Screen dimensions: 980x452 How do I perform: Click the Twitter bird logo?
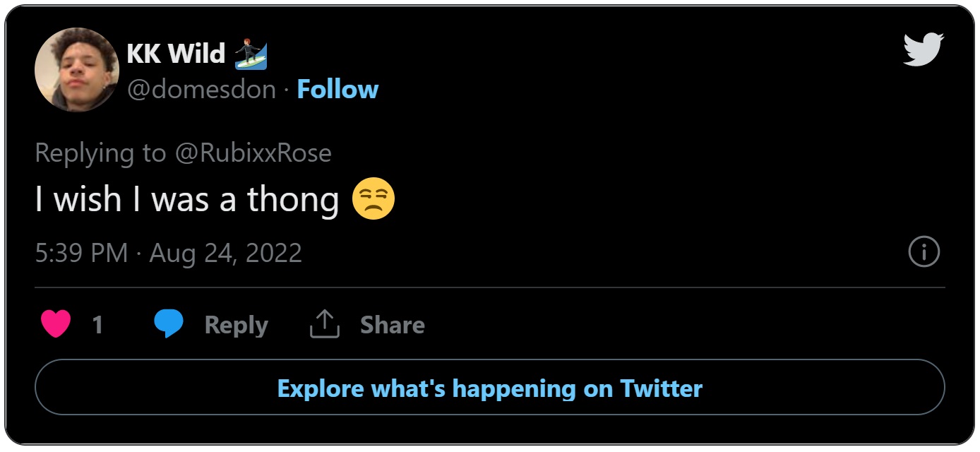click(924, 49)
